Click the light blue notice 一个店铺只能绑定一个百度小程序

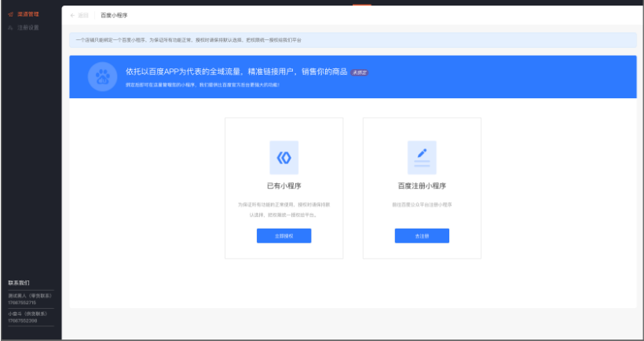pos(353,40)
